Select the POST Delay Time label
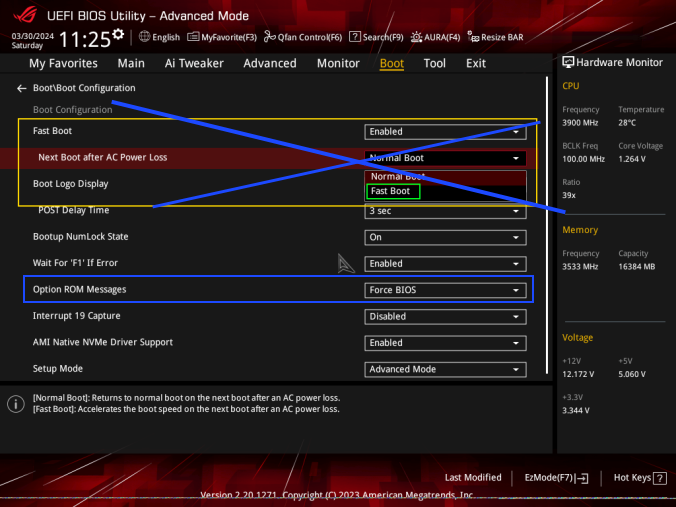The image size is (676, 507). [74, 210]
